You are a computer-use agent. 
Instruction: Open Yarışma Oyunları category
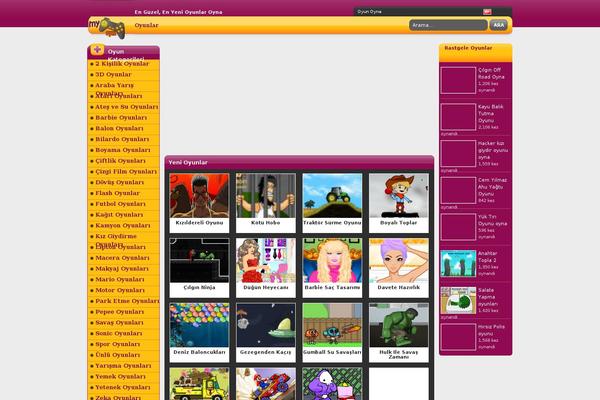(123, 366)
